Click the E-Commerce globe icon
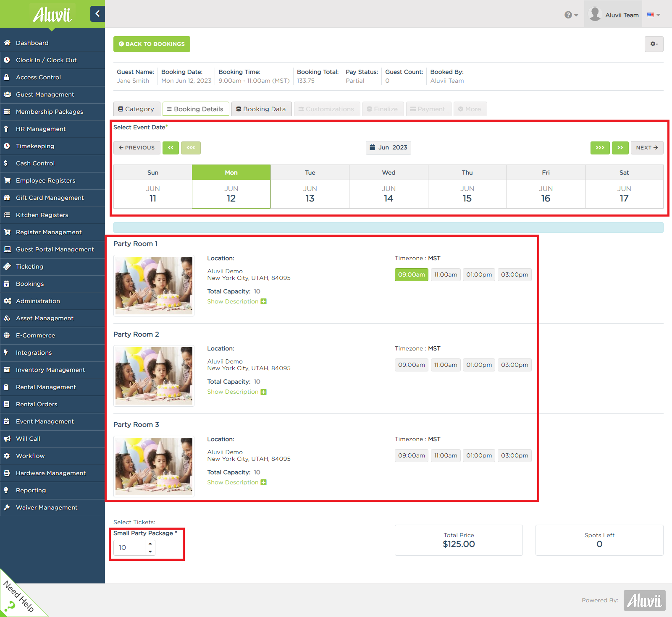 coord(7,335)
